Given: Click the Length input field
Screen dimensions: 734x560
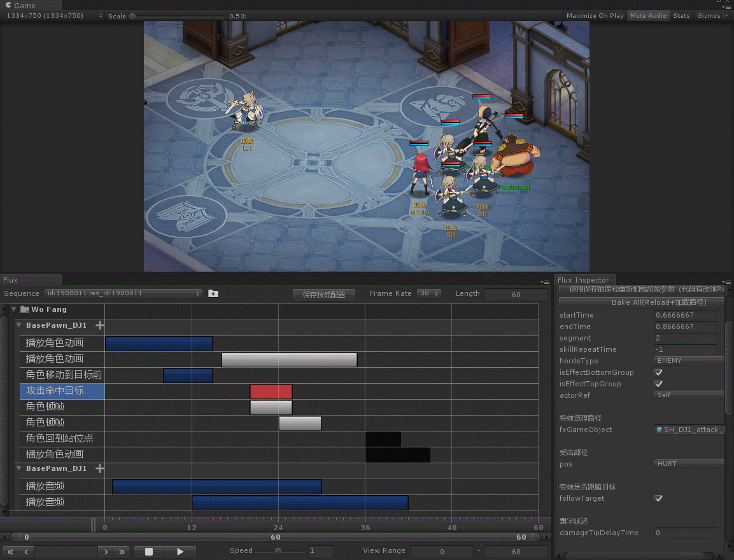Looking at the screenshot, I should [x=516, y=294].
